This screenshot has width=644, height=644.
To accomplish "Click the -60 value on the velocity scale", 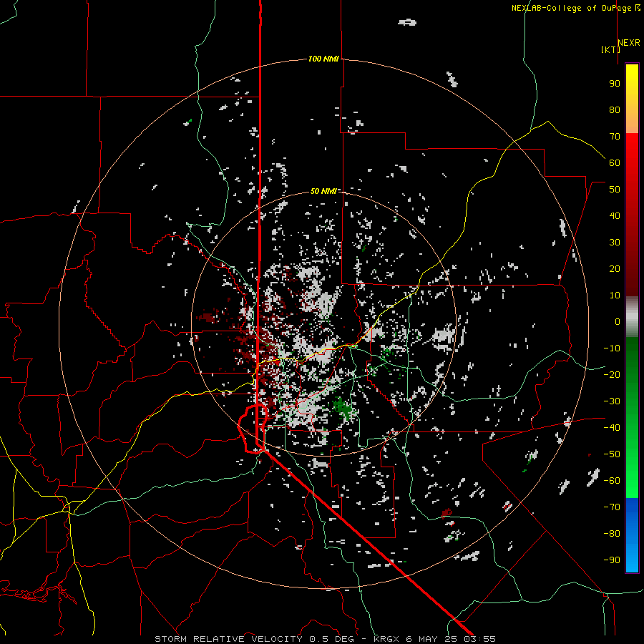I will (612, 481).
